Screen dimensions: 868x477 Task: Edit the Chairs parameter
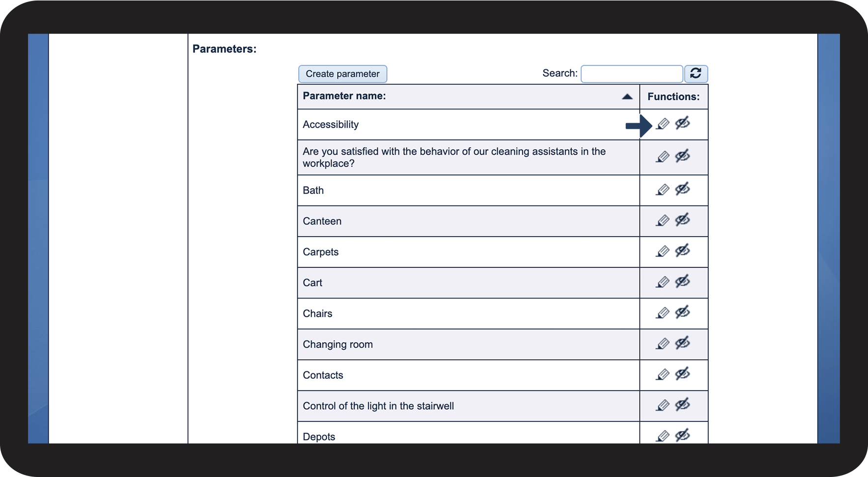point(663,313)
